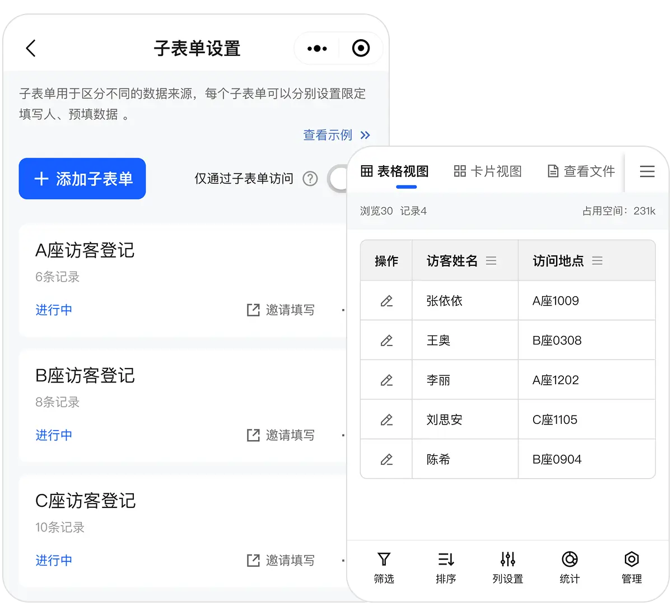672x616 pixels.
Task: Open the three-dot mini program menu
Action: pyautogui.click(x=317, y=48)
